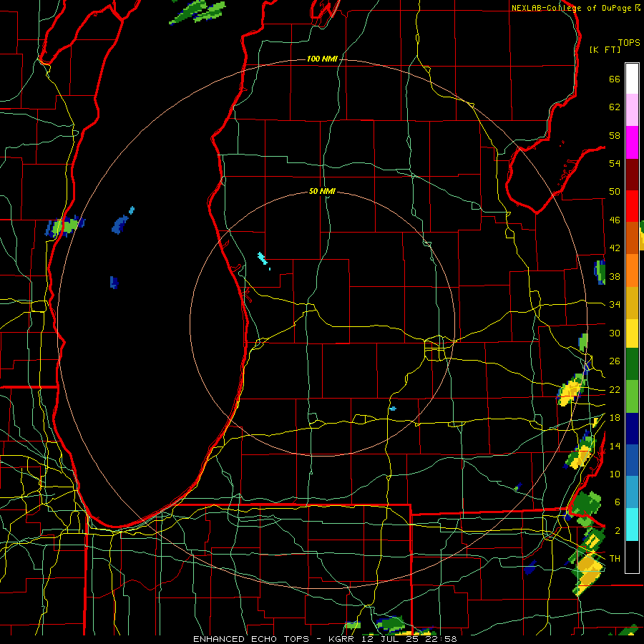Click the '50 NMI' range ring label
This screenshot has height=644, width=644.
pyautogui.click(x=322, y=191)
